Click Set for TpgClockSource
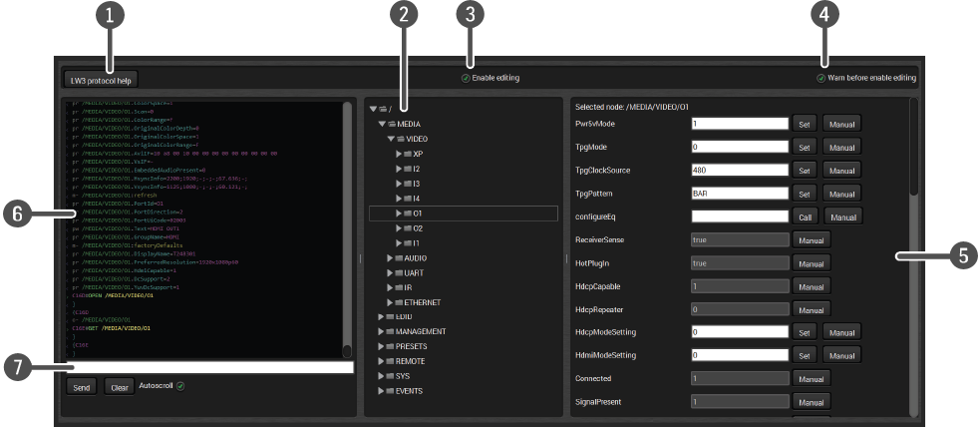 tap(805, 171)
